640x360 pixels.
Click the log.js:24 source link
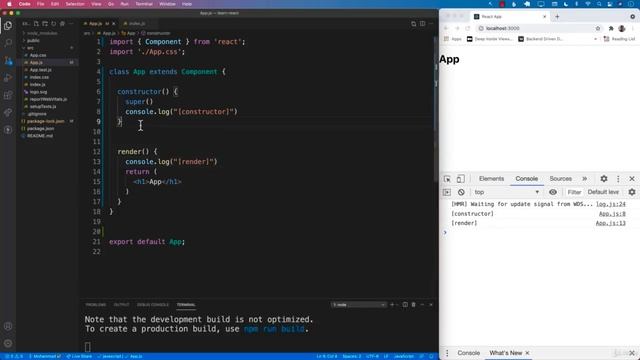[610, 204]
